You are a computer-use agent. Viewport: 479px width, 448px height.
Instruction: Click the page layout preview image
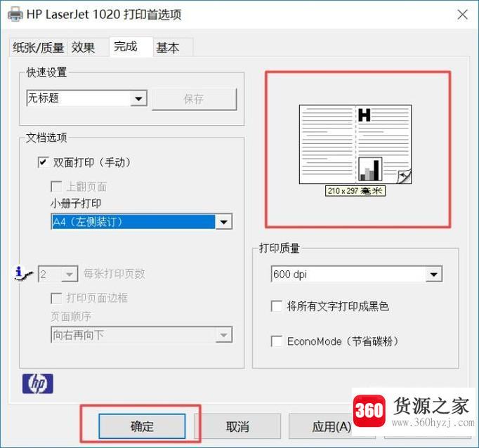tap(355, 144)
